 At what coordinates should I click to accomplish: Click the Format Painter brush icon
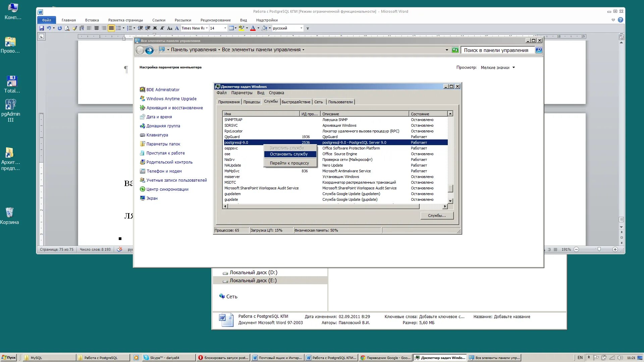(x=74, y=28)
